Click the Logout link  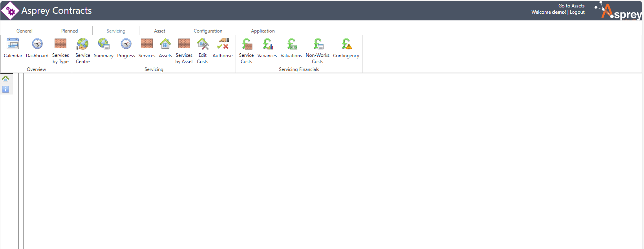[x=577, y=13]
